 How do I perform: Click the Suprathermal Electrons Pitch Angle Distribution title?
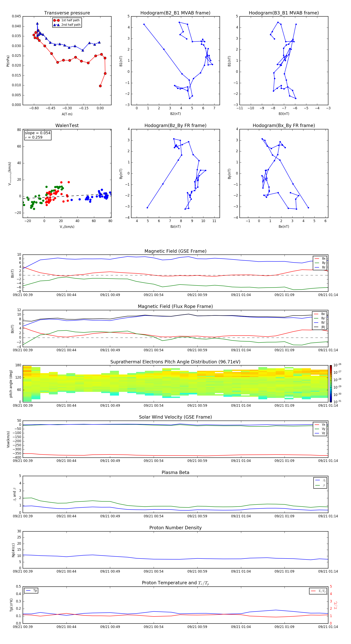(x=175, y=362)
